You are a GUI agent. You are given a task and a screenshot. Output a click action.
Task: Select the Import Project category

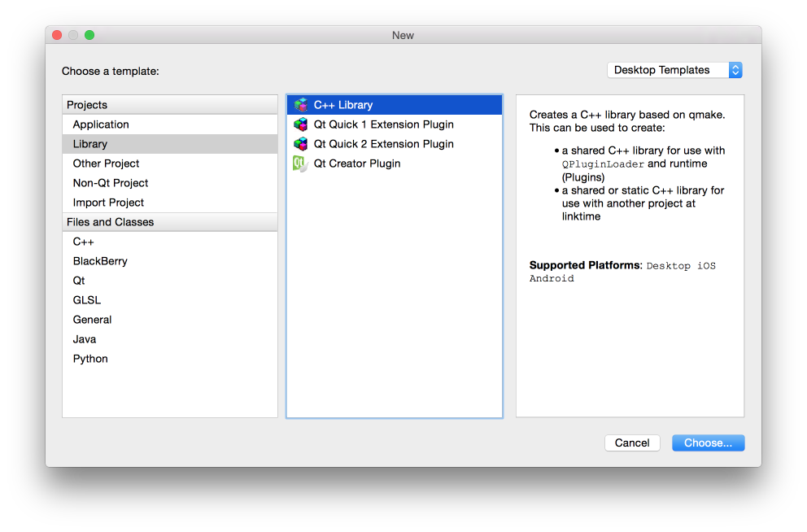point(170,203)
